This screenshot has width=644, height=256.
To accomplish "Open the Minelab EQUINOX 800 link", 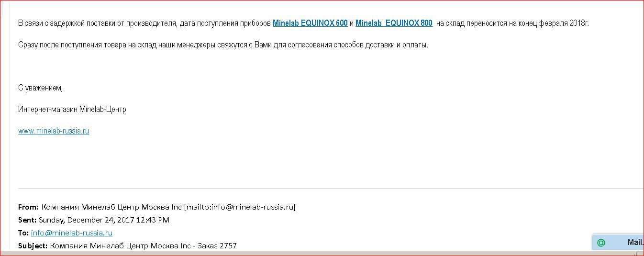I will click(x=394, y=23).
